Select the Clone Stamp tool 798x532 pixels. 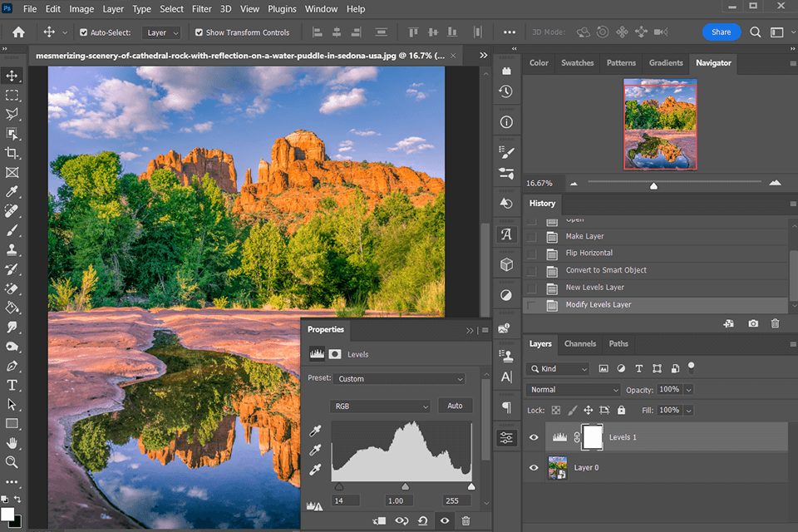[12, 250]
